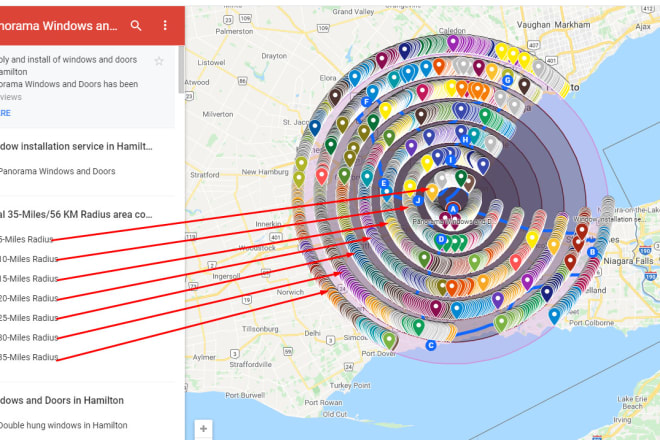This screenshot has width=660, height=440.
Task: Click the blue marker labeled H
Action: click(x=465, y=139)
